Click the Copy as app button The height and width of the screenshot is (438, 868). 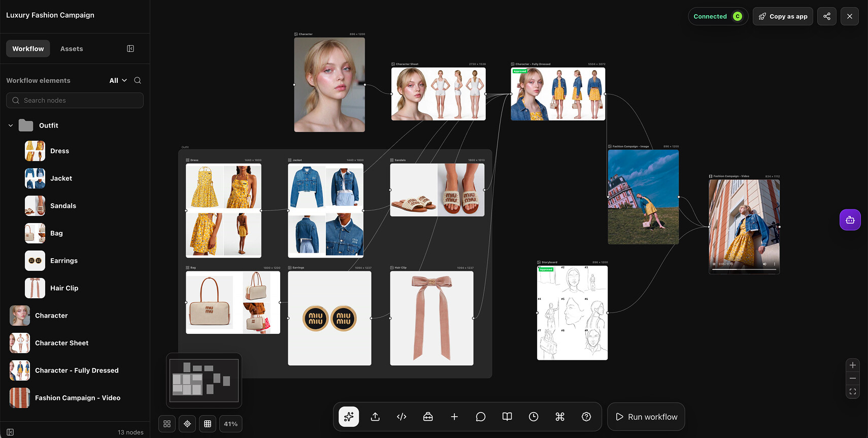[783, 16]
